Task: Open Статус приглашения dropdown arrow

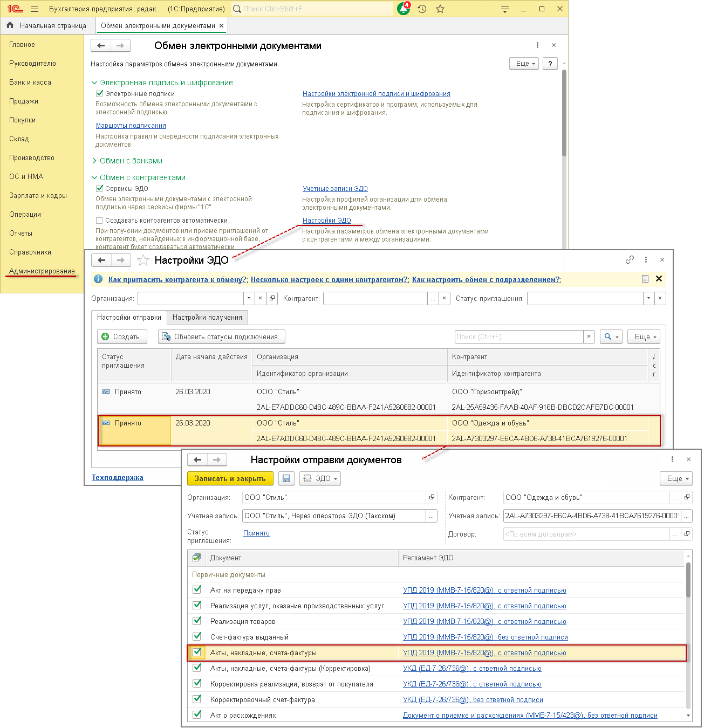Action: tap(648, 298)
